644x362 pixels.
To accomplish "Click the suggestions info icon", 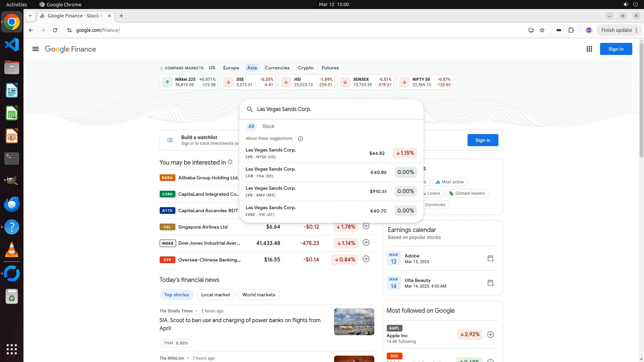I will [301, 139].
